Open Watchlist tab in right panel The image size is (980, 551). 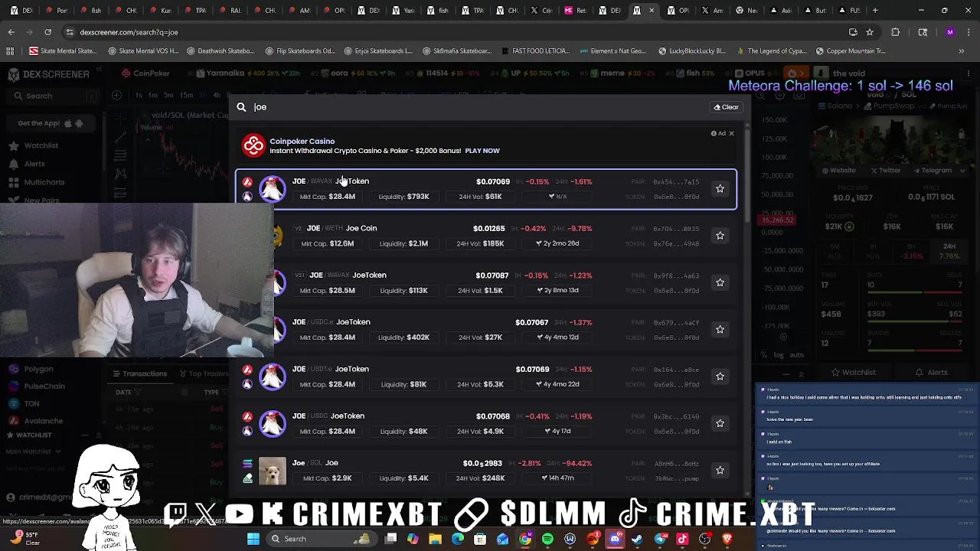click(853, 373)
